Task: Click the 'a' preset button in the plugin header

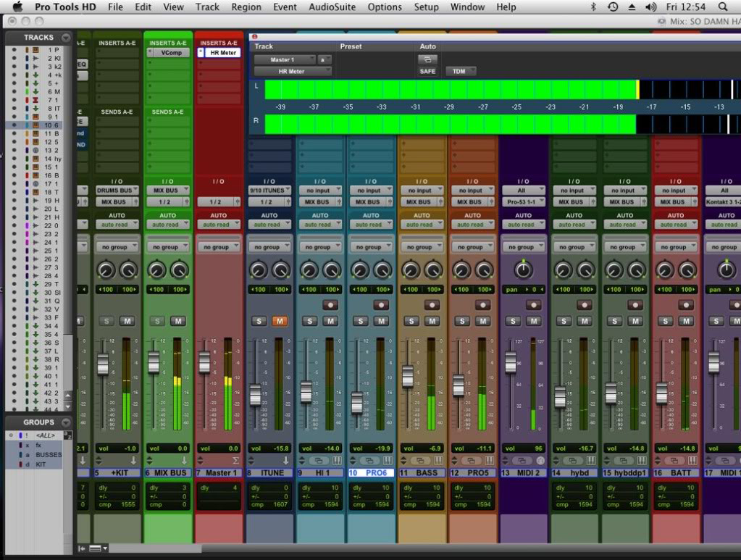Action: (322, 59)
